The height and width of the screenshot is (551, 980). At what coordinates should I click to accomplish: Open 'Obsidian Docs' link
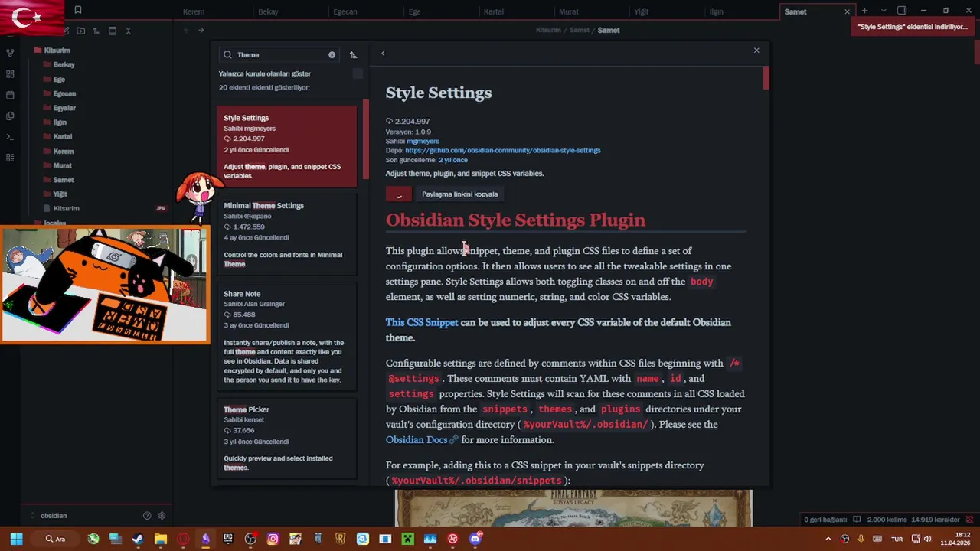422,439
